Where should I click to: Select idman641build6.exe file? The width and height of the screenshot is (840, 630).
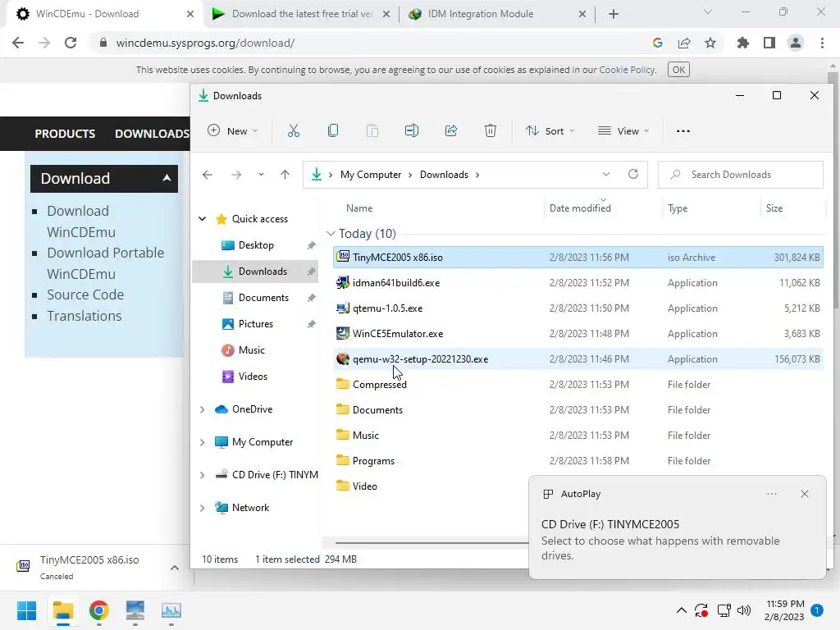(578, 283)
